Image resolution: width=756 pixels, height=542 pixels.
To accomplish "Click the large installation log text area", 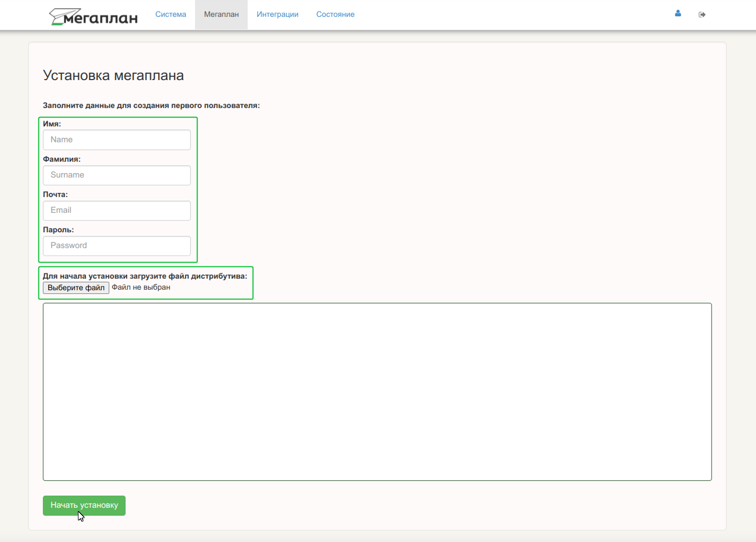I will (x=377, y=391).
